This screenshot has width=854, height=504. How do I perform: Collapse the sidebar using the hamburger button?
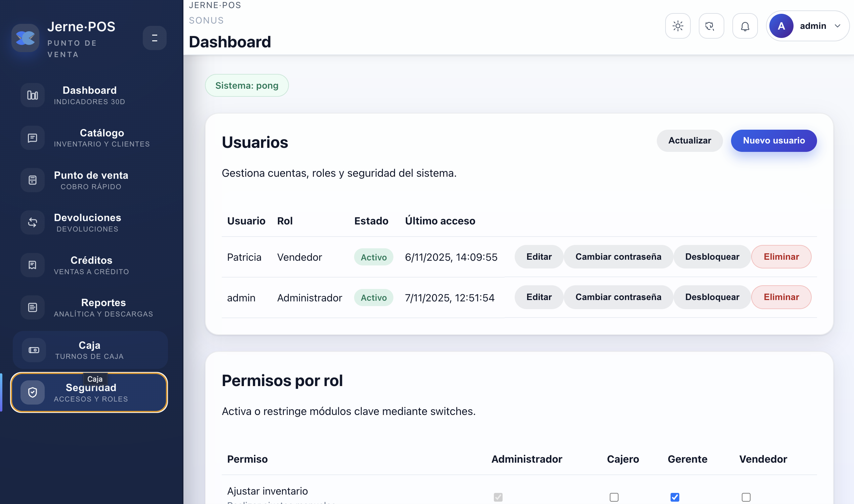(x=155, y=38)
